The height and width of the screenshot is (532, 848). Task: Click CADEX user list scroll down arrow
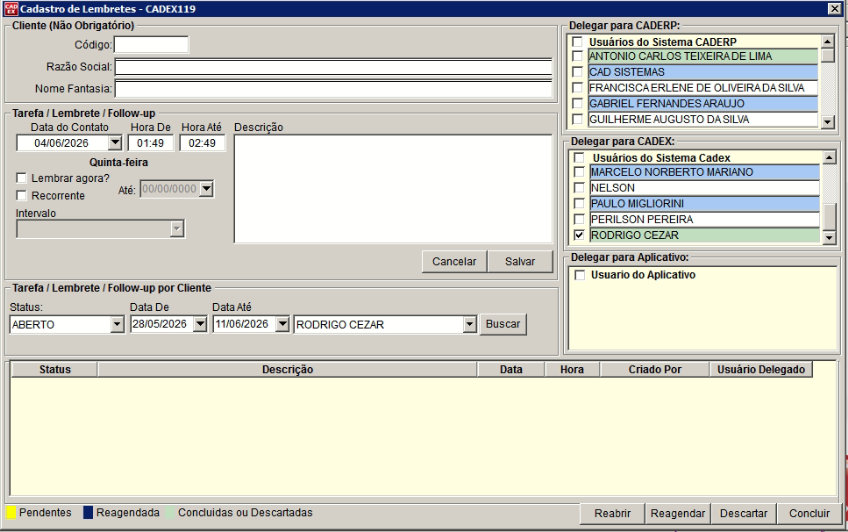[x=829, y=237]
